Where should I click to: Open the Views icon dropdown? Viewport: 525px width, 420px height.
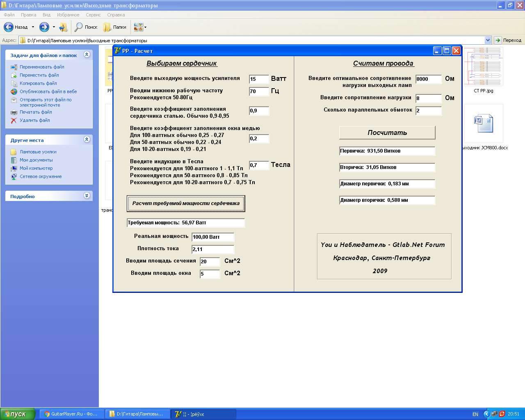click(140, 27)
